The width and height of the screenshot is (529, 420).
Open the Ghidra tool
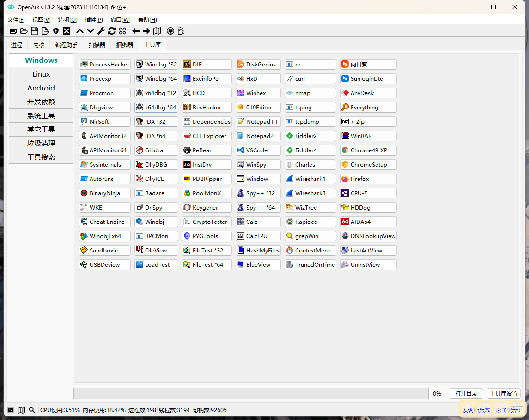156,150
